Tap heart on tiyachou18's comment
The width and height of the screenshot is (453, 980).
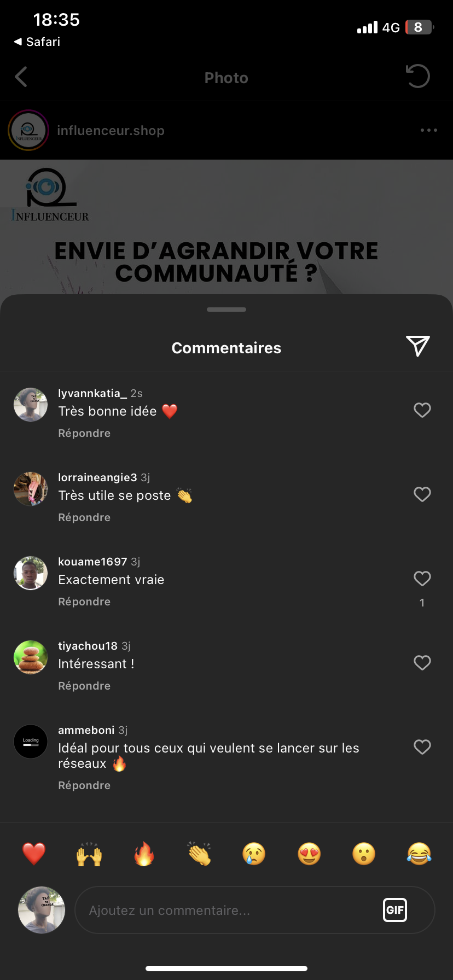tap(422, 663)
